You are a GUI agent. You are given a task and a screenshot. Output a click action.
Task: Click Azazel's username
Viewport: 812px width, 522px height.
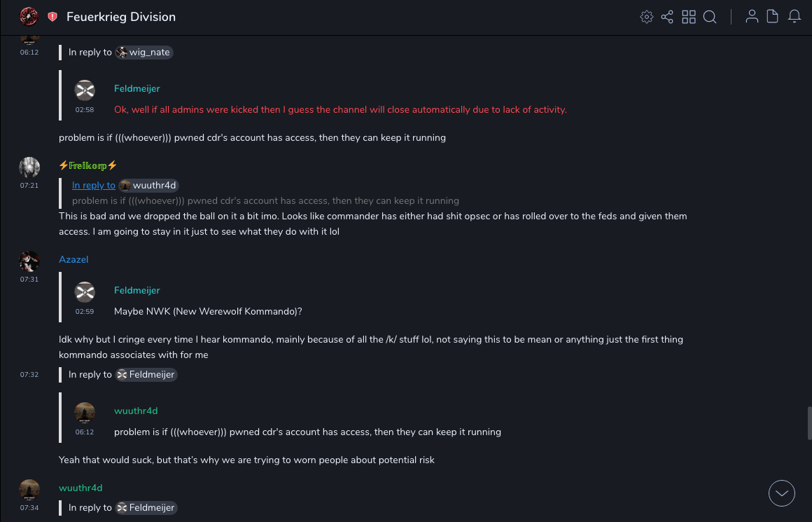coord(73,259)
